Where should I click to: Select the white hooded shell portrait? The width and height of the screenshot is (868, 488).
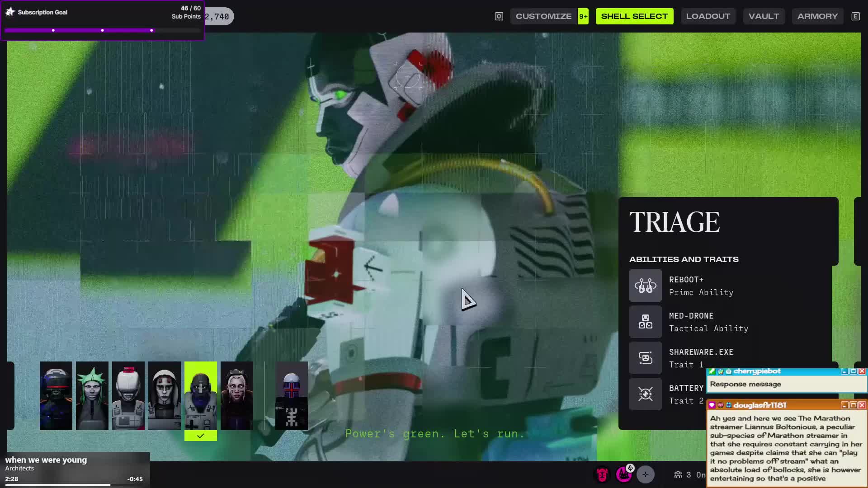pos(165,396)
